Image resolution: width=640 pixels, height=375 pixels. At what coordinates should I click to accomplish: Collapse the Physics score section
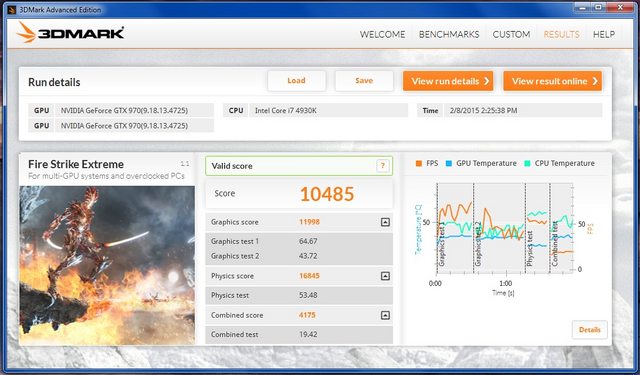[x=385, y=276]
